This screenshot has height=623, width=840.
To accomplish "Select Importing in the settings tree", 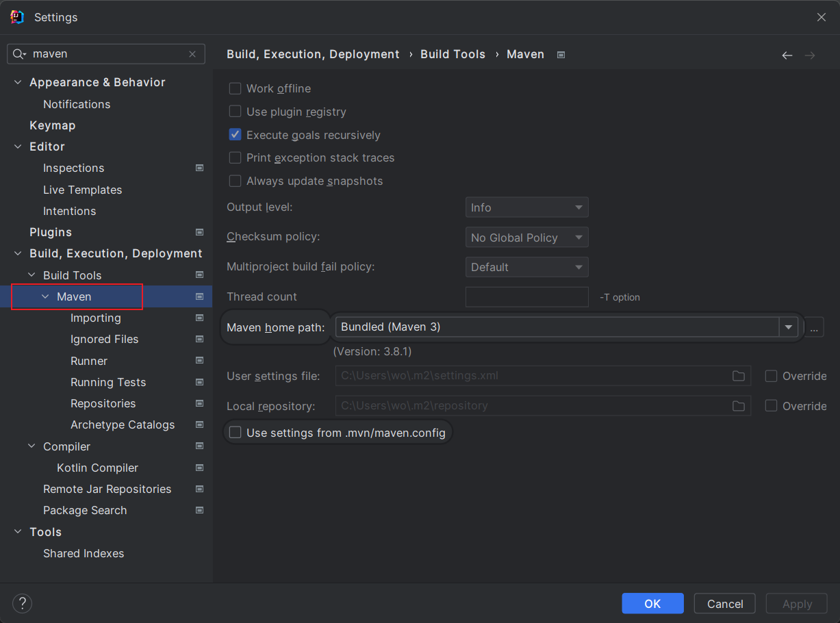I will click(96, 318).
